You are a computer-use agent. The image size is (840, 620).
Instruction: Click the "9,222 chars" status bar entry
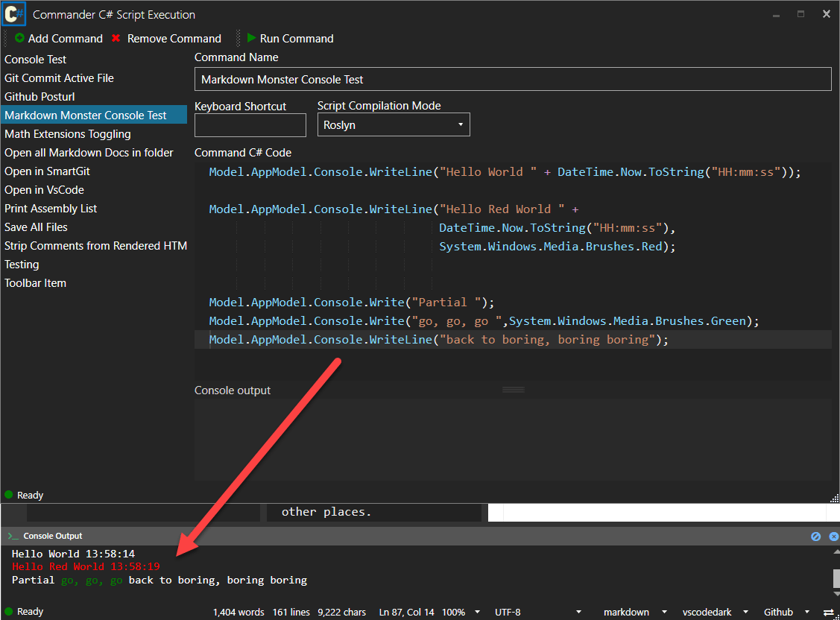(x=342, y=612)
